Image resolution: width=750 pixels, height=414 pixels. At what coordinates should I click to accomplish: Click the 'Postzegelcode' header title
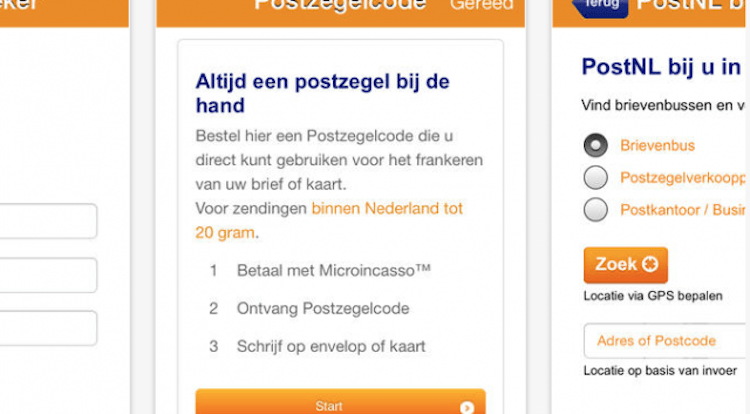(340, 5)
